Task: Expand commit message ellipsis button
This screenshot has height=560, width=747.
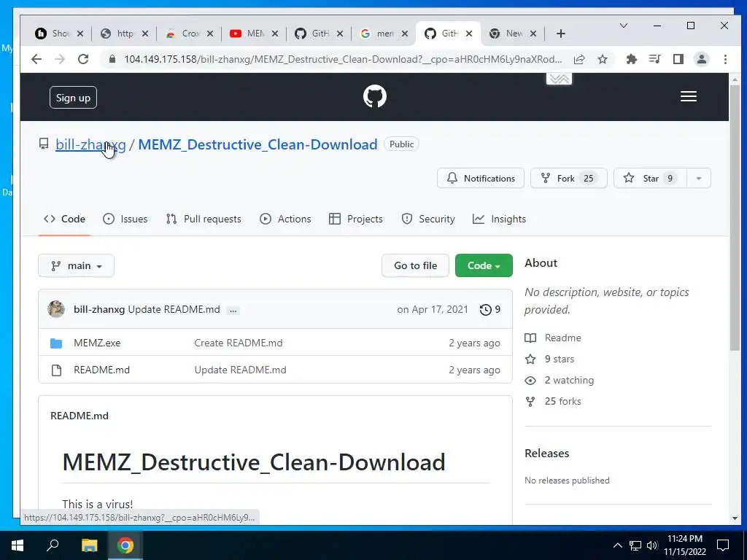Action: click(x=233, y=311)
